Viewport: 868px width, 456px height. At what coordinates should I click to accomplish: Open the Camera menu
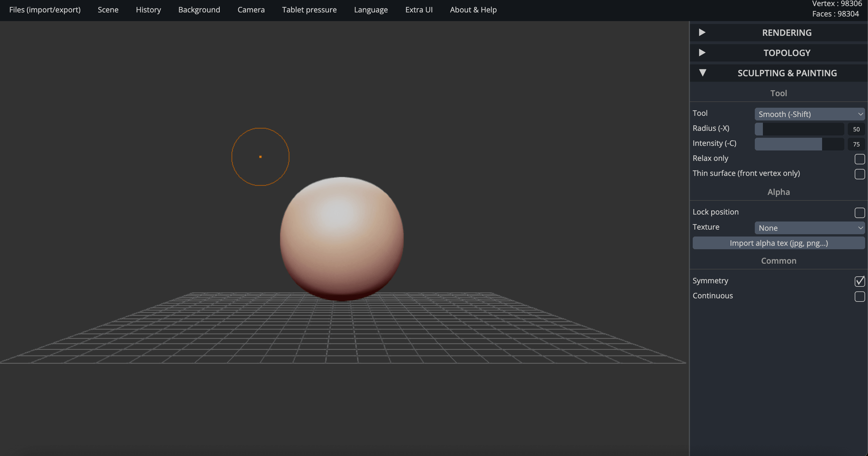click(x=251, y=10)
